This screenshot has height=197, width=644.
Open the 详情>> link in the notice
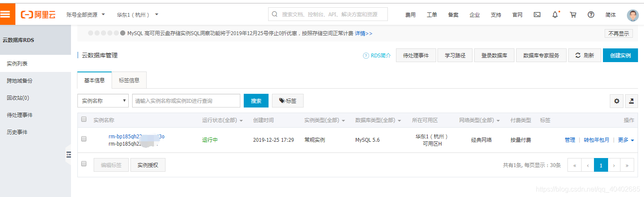coord(363,33)
